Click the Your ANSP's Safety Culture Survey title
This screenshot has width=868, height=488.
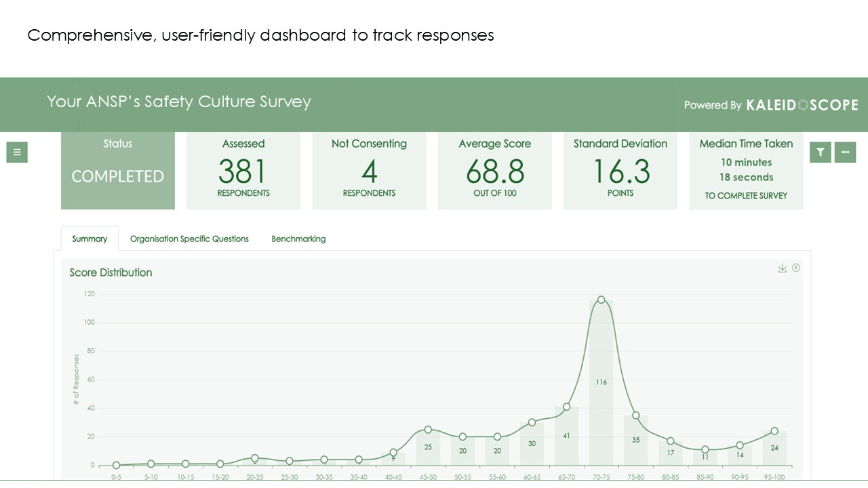tap(178, 102)
